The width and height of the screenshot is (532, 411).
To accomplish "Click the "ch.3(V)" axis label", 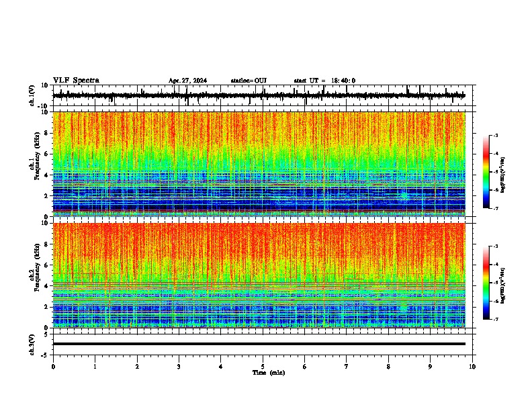I will (32, 345).
